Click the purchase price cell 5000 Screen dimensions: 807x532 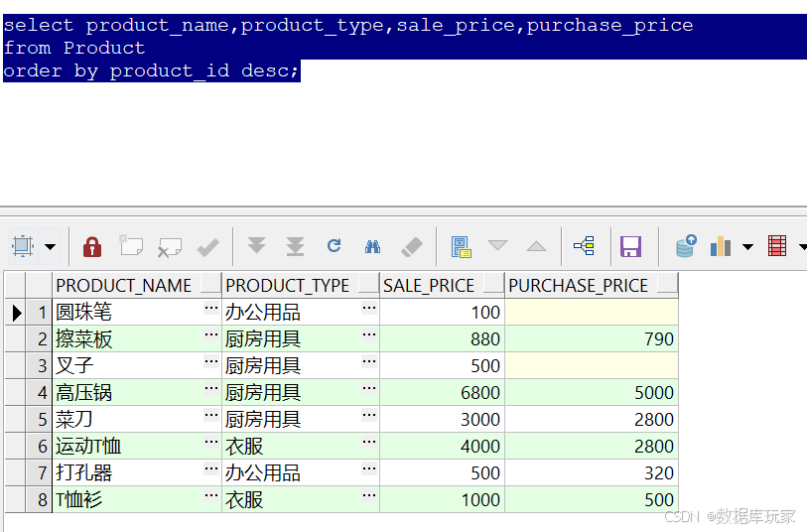[x=592, y=393]
